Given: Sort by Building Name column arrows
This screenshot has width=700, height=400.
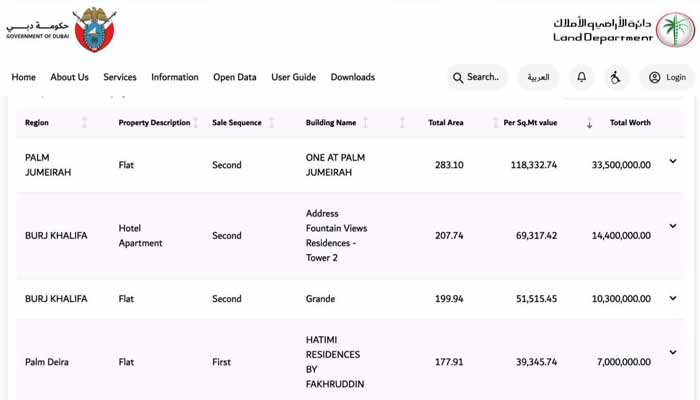Looking at the screenshot, I should pyautogui.click(x=365, y=123).
